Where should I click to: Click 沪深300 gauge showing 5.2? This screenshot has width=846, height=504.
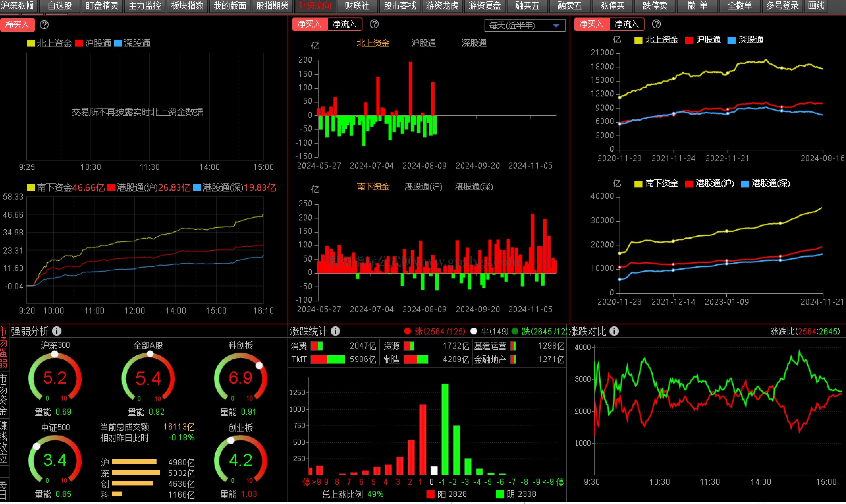(55, 377)
